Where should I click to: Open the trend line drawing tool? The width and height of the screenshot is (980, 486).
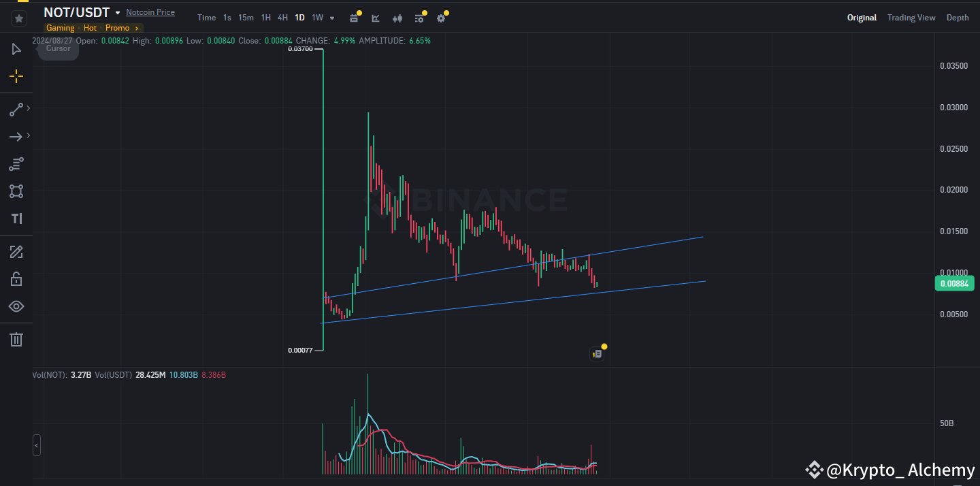coord(16,109)
